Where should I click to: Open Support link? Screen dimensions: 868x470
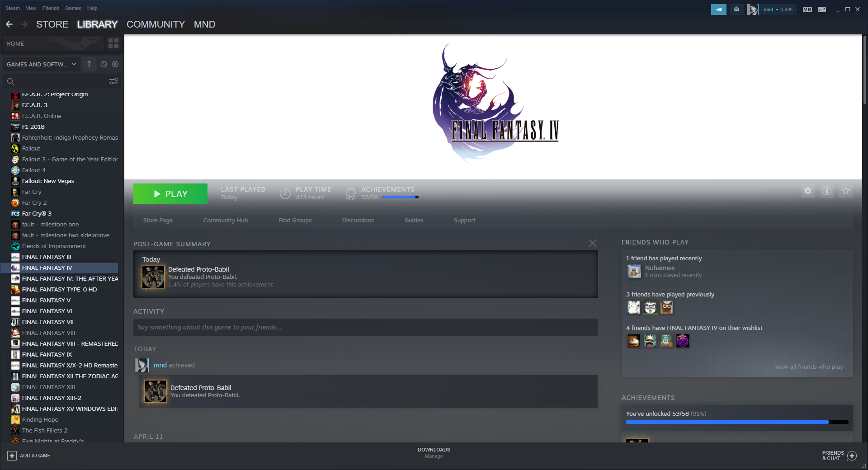tap(464, 221)
